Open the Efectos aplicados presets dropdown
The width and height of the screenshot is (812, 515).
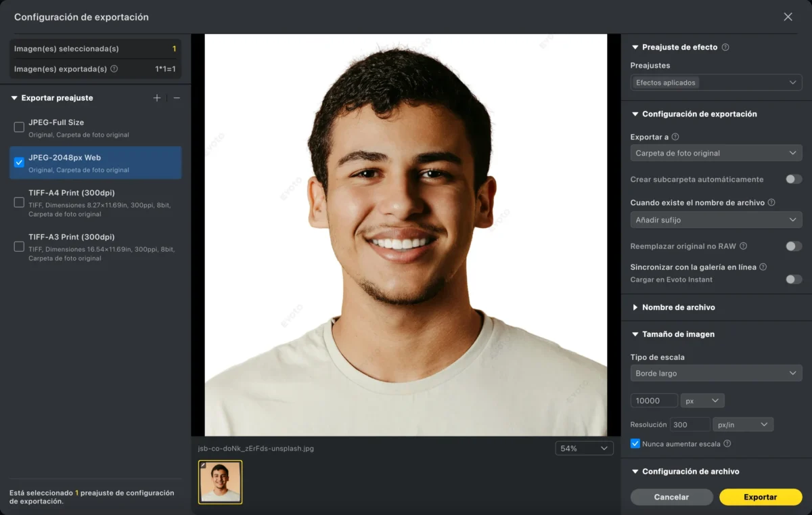(x=716, y=83)
